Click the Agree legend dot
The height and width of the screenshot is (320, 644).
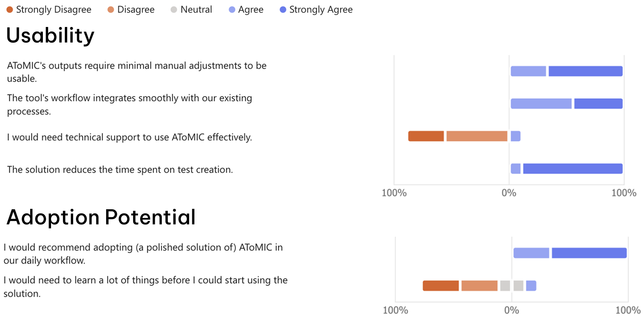coord(232,9)
